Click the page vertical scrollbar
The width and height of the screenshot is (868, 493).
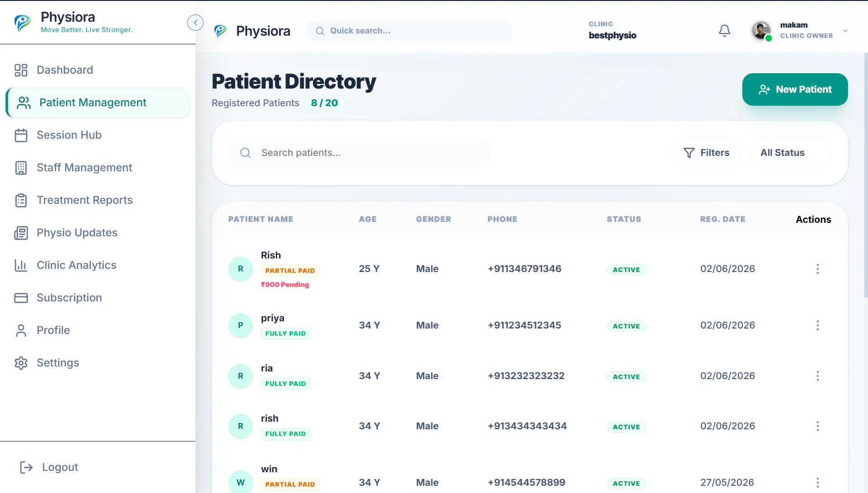coord(866,175)
